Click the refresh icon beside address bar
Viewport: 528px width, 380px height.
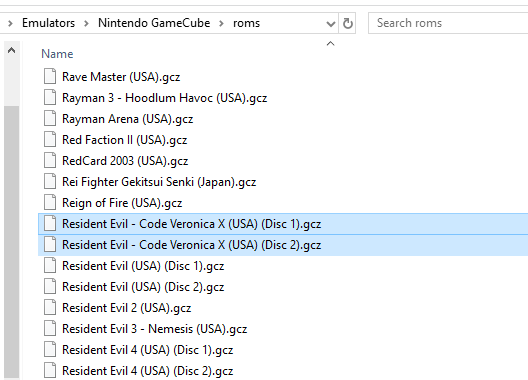coord(348,23)
